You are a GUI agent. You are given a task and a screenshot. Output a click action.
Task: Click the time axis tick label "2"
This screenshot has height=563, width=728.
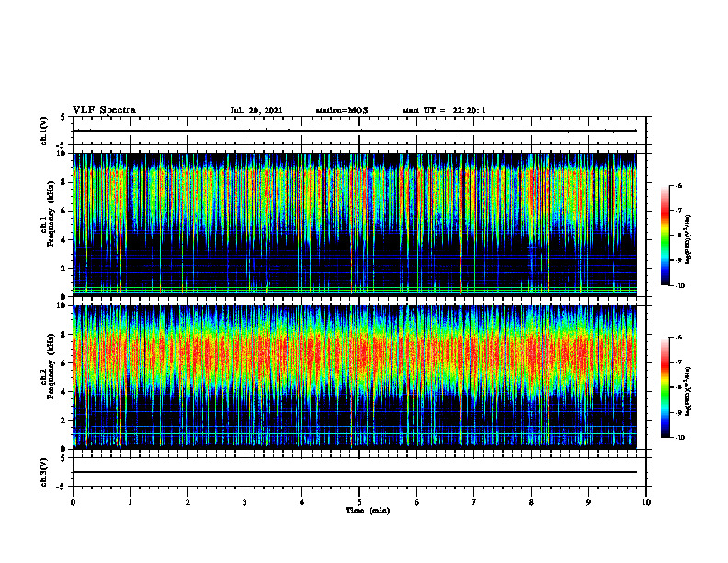[x=188, y=502]
